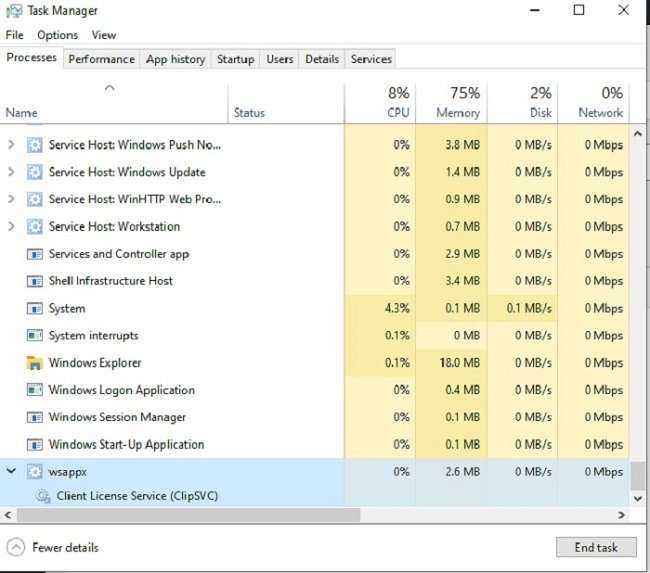Image resolution: width=650 pixels, height=573 pixels.
Task: Click the Services and Controller app icon
Action: pyautogui.click(x=34, y=254)
